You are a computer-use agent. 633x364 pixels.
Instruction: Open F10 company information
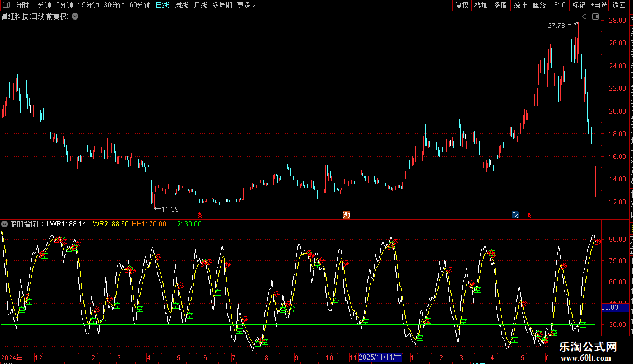(x=560, y=5)
